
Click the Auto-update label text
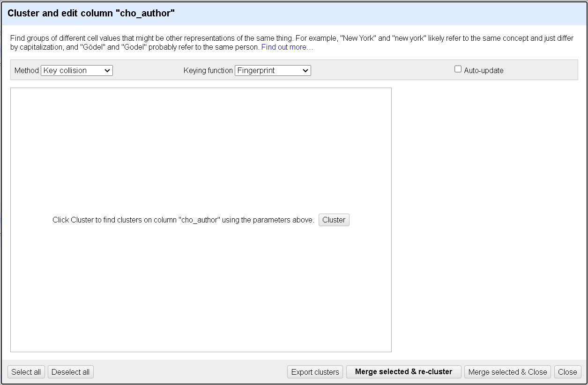click(x=484, y=71)
